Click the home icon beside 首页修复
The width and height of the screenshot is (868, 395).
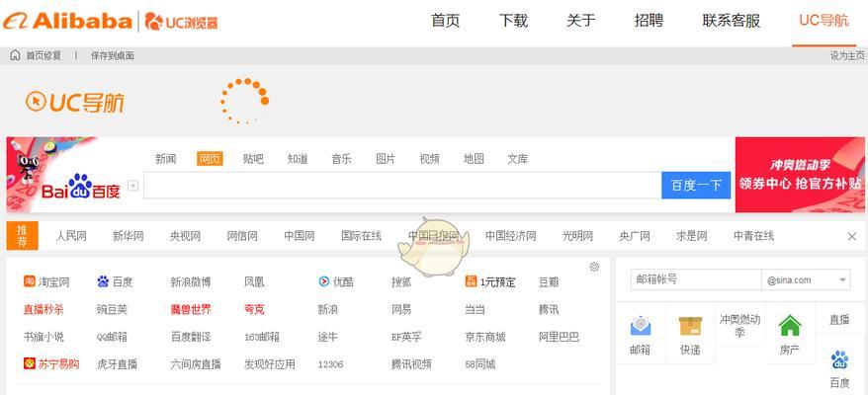[16, 55]
